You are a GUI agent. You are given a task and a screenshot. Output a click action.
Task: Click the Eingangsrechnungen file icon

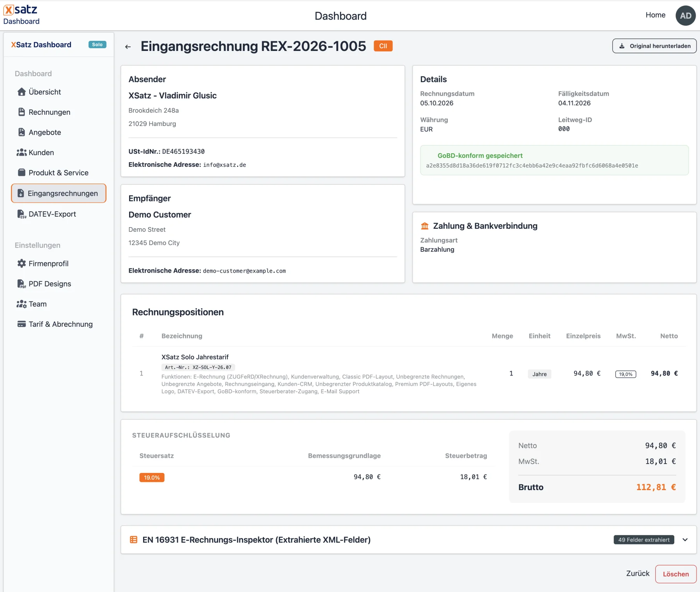[x=21, y=193]
